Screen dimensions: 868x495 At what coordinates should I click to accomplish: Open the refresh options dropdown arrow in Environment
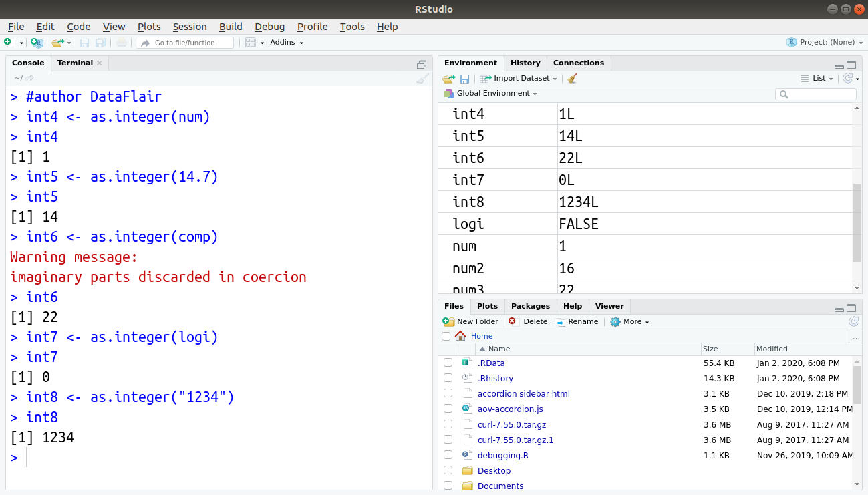click(857, 79)
